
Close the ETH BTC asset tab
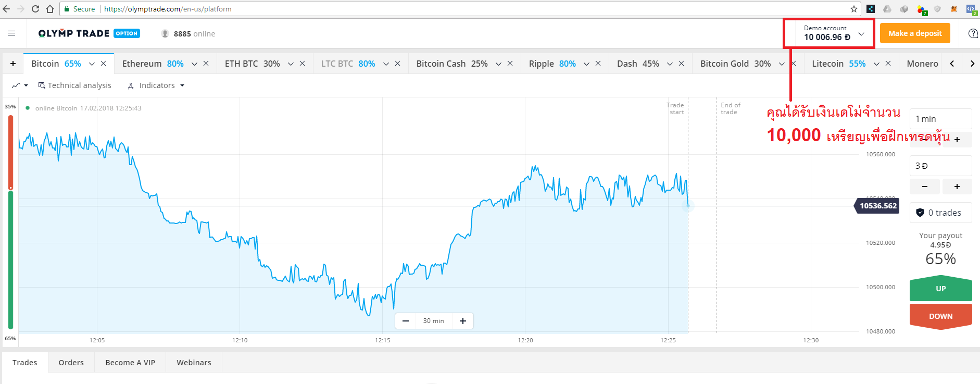303,64
